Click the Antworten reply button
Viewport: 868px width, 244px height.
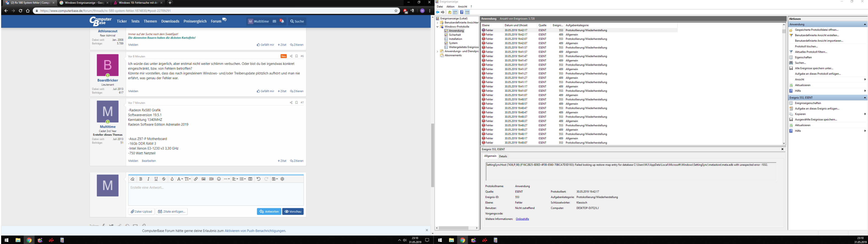(x=269, y=212)
